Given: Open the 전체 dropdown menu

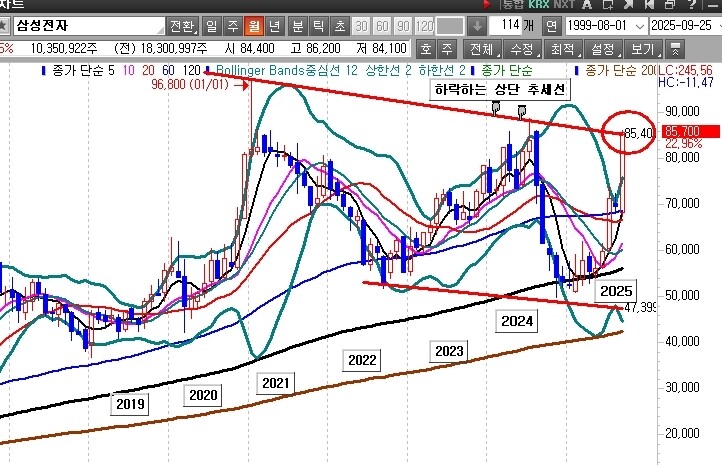Looking at the screenshot, I should click(x=483, y=49).
